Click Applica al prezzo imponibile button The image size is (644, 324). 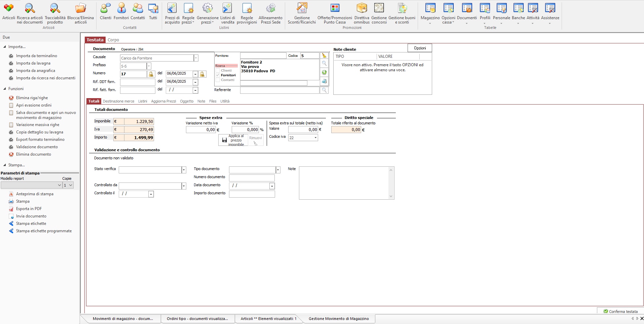[233, 140]
